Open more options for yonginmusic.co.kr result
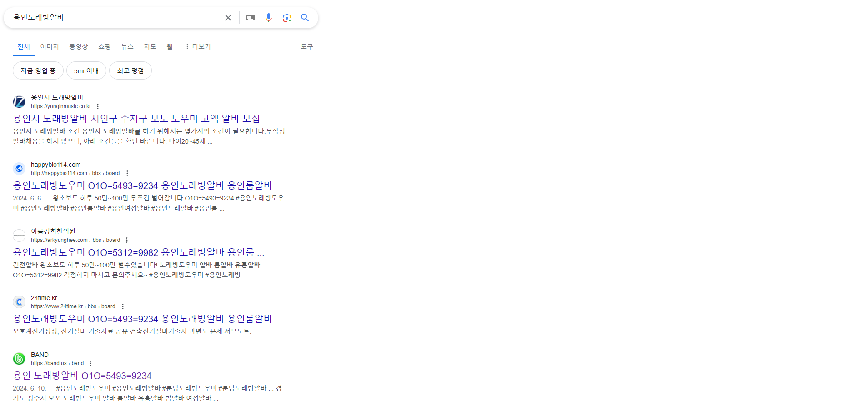The width and height of the screenshot is (868, 406). point(98,106)
